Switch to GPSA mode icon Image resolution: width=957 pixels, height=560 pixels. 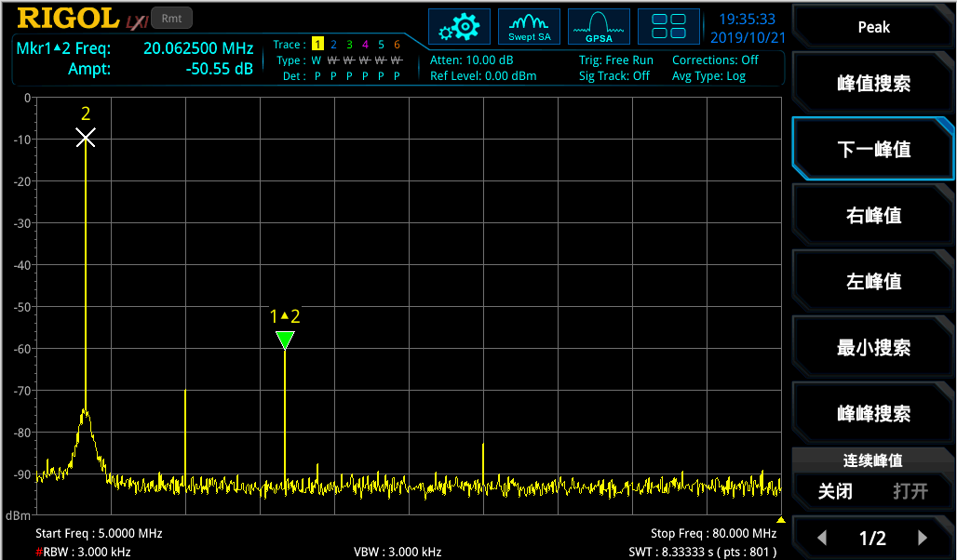tap(599, 26)
